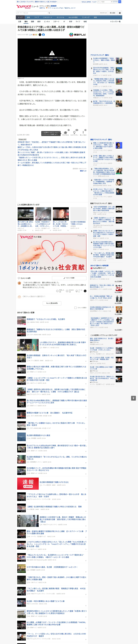Open the ランキング navigation tab
Screen dimensions: 138x644
[86, 17]
